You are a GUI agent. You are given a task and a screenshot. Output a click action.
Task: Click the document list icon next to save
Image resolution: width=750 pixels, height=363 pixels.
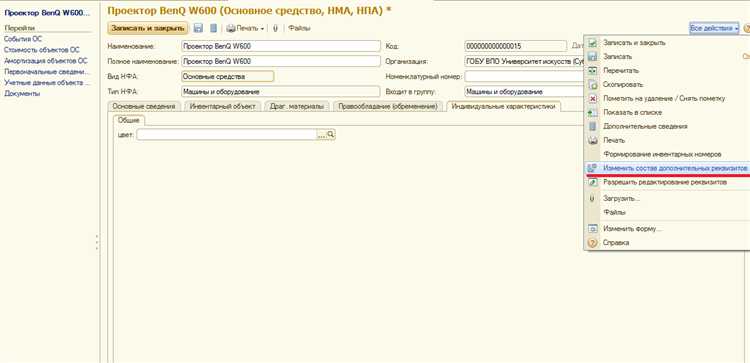click(214, 28)
